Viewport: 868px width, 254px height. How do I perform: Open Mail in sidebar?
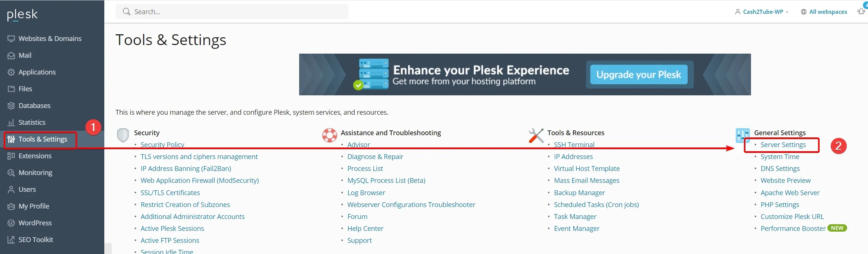(x=25, y=55)
